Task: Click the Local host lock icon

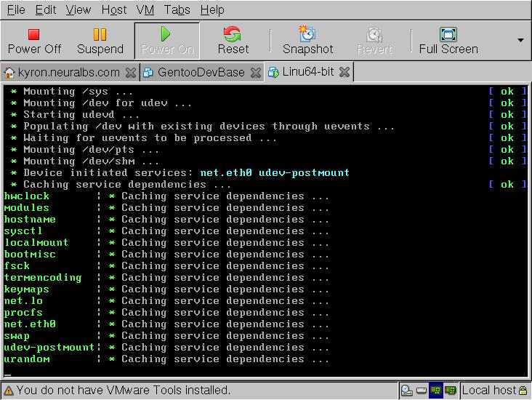Action: tap(523, 391)
